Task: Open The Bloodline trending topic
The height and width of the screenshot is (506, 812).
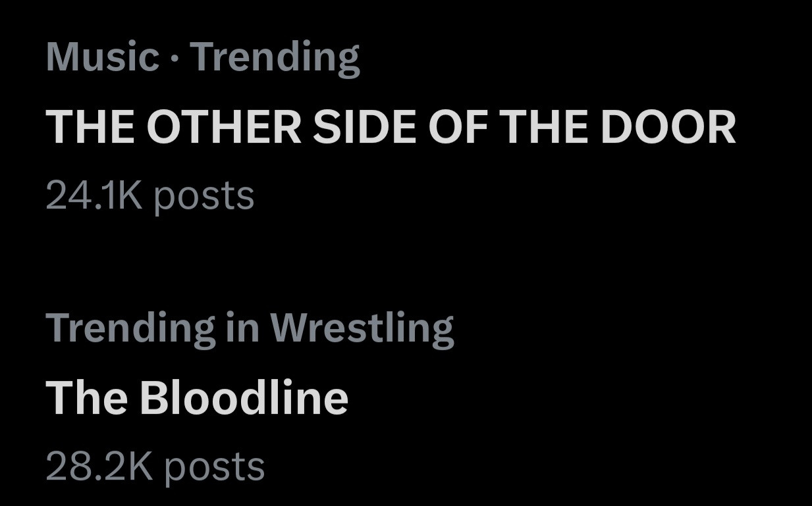Action: [x=196, y=398]
